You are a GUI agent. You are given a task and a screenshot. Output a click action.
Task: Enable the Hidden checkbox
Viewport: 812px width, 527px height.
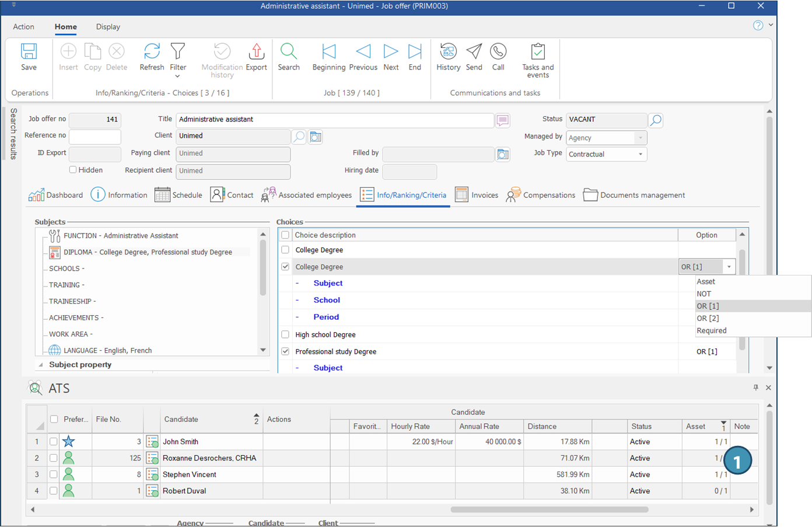tap(73, 170)
